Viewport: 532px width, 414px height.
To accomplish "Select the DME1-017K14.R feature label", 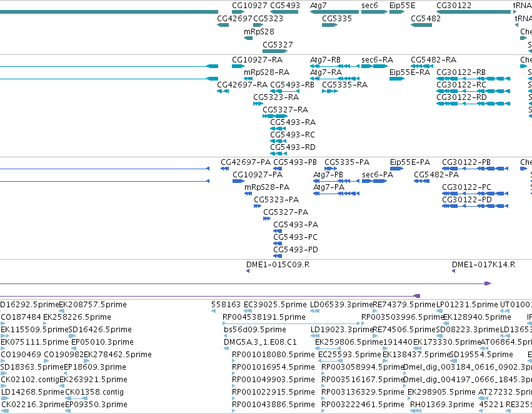I will [x=483, y=265].
